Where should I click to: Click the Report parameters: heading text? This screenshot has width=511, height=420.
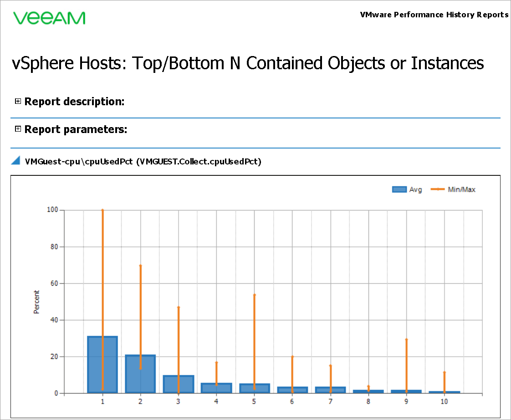pos(76,129)
